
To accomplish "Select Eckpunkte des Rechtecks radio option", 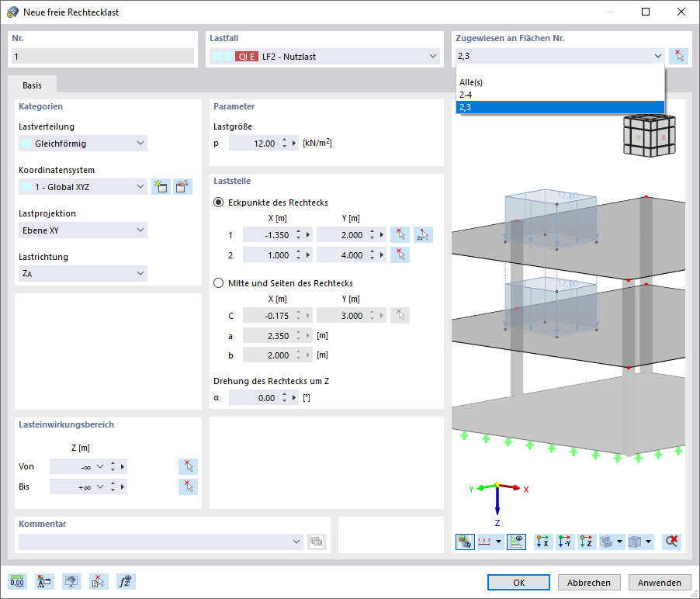I will pos(218,203).
